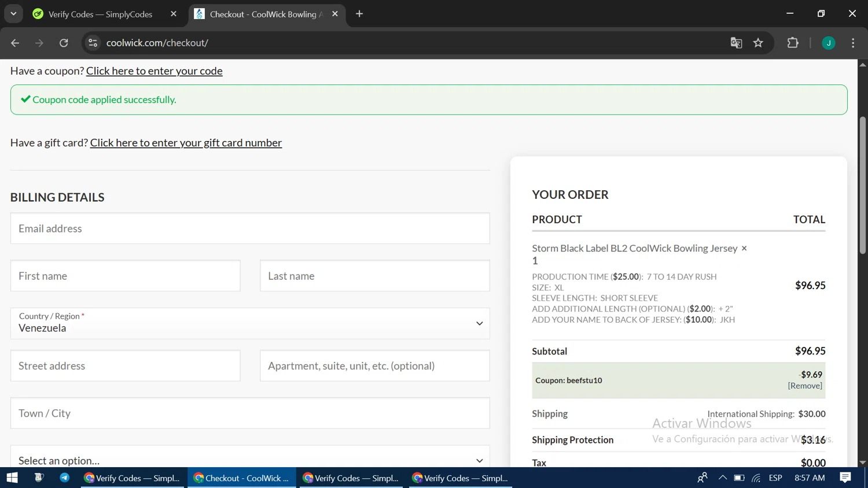Close the Verify Codes — SimplyCodes tab
Viewport: 868px width, 488px height.
tap(174, 14)
